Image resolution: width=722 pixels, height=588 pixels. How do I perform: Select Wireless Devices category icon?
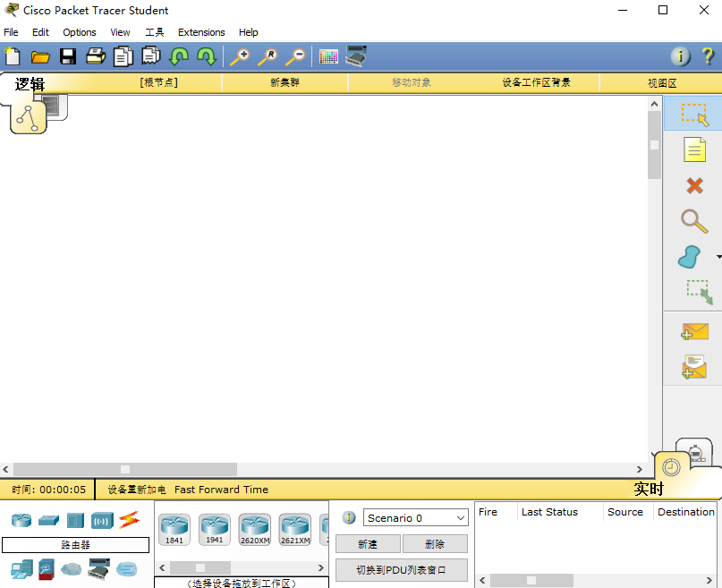[x=102, y=520]
